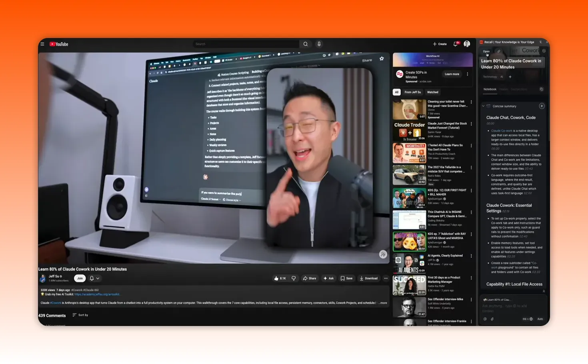588x364 pixels.
Task: Go to YouTube home via the logo
Action: 59,44
